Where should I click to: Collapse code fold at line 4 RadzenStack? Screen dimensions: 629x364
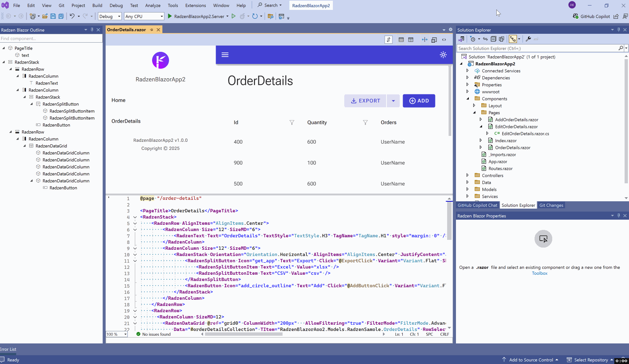135,217
